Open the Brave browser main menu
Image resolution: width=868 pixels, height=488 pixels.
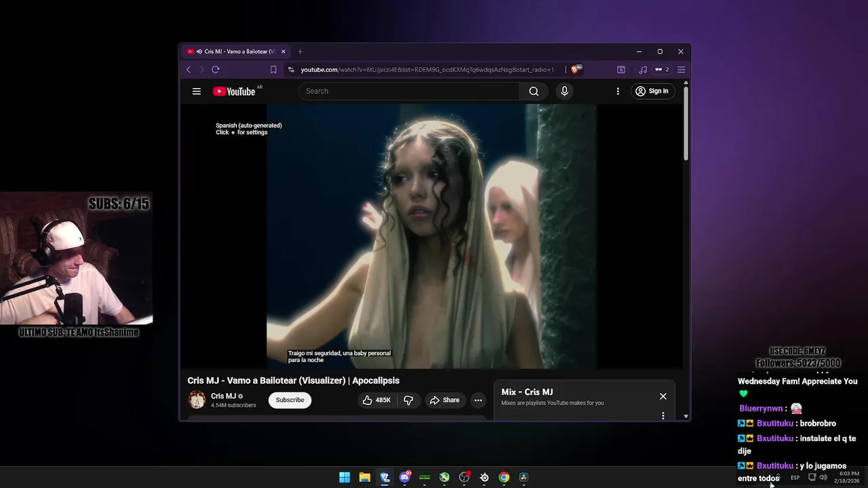pos(682,69)
